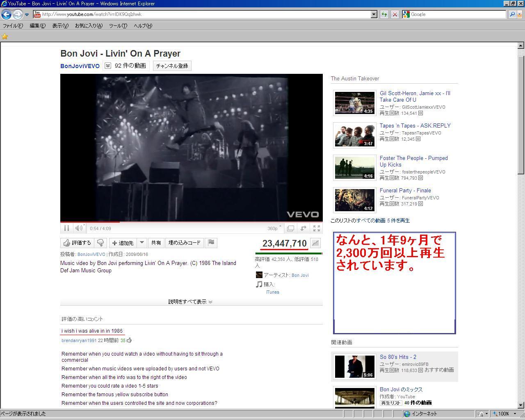Image resolution: width=525 pixels, height=420 pixels.
Task: Open the dropdown arrow next to 追加先
Action: (142, 243)
